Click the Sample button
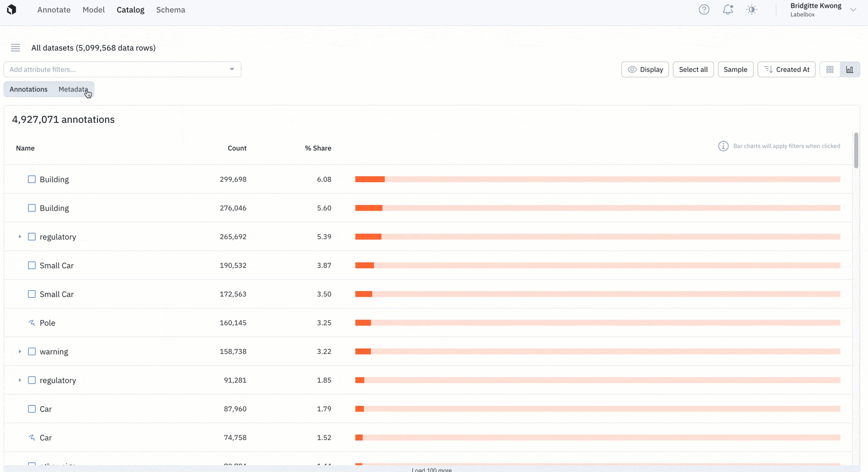 [735, 69]
